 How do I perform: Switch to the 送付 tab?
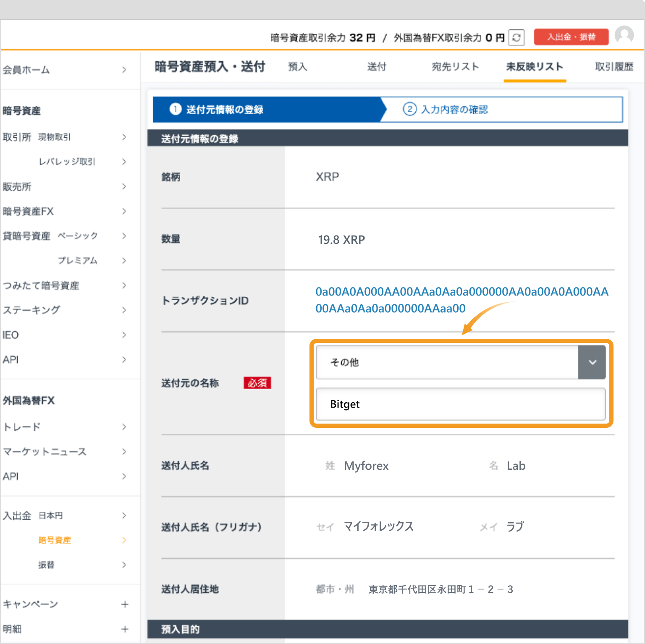tap(377, 67)
